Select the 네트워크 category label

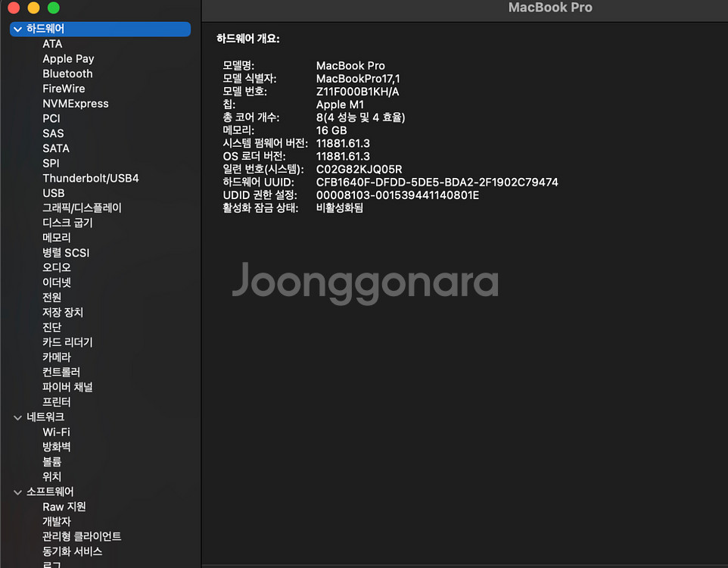click(45, 417)
